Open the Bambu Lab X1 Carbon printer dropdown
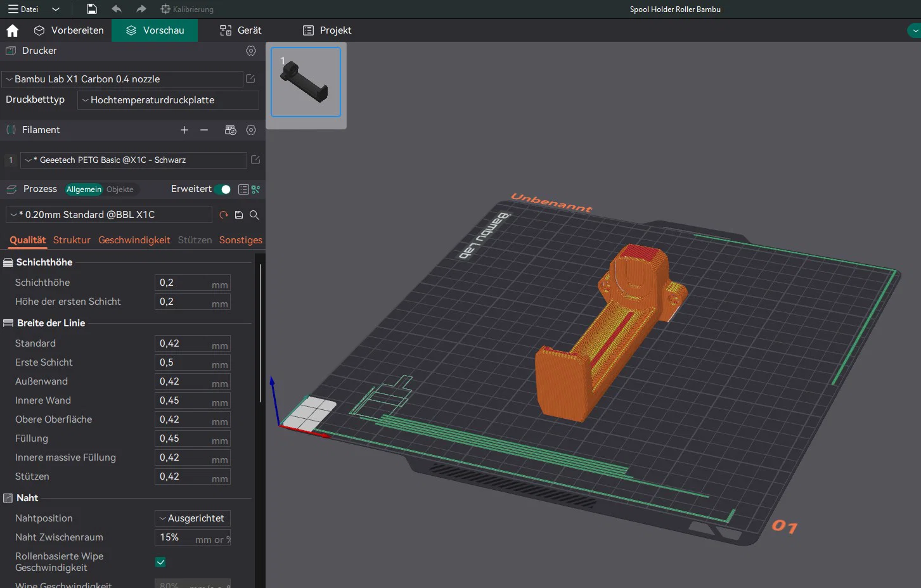921x588 pixels. pos(122,79)
